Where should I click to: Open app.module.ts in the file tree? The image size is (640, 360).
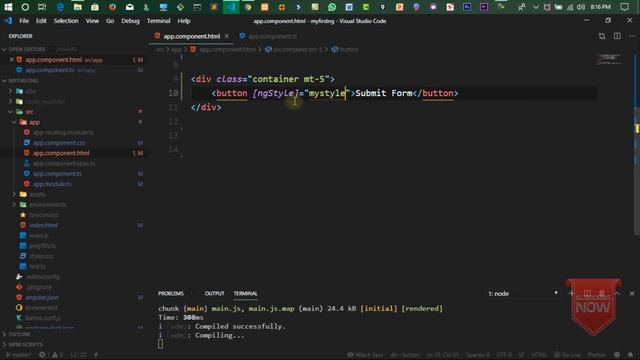[52, 184]
